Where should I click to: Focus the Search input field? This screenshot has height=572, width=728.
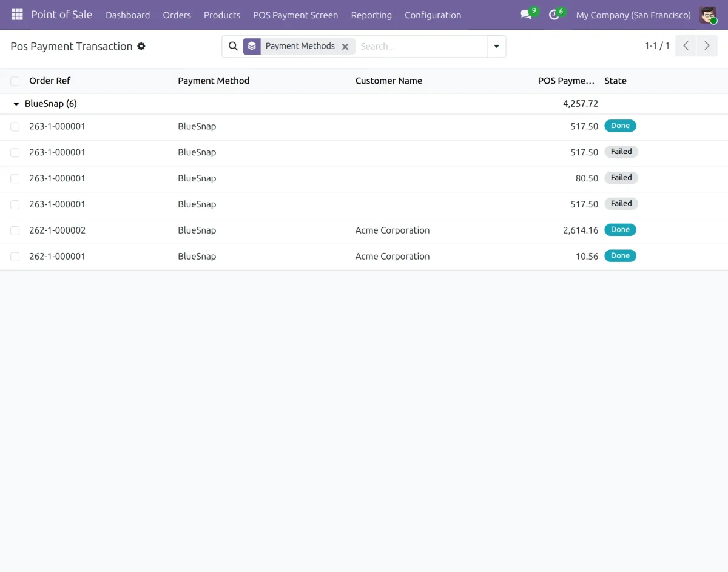click(421, 46)
